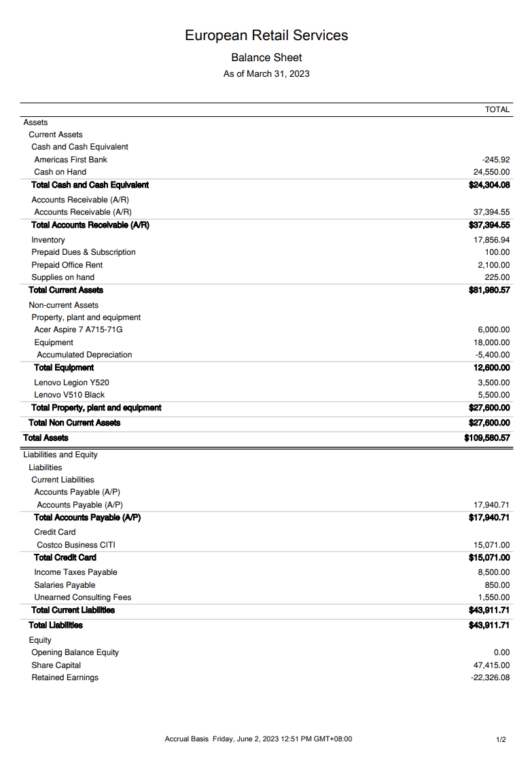Viewport: 532px width, 759px height.
Task: Open the Total Current Assets amount $81,980.57
Action: coord(489,290)
